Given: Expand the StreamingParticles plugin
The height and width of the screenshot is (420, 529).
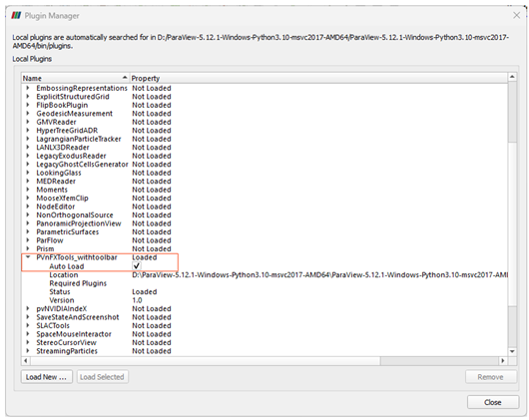Looking at the screenshot, I should 28,351.
